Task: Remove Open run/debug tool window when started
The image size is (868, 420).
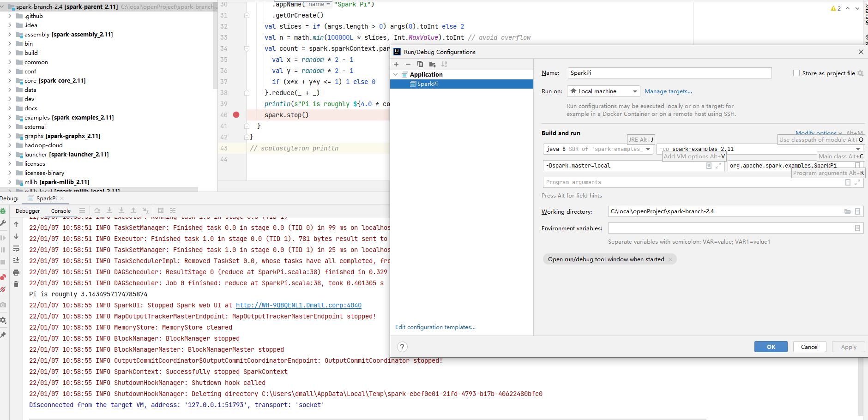Action: [x=670, y=259]
